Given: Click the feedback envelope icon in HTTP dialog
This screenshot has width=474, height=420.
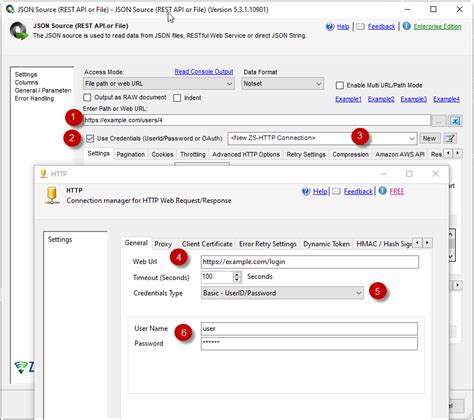Looking at the screenshot, I should 336,191.
